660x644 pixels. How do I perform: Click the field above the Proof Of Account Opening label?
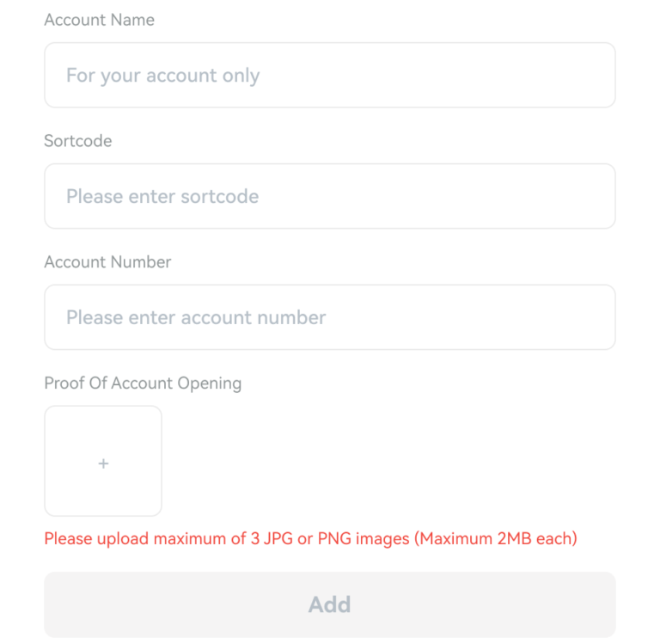(330, 317)
